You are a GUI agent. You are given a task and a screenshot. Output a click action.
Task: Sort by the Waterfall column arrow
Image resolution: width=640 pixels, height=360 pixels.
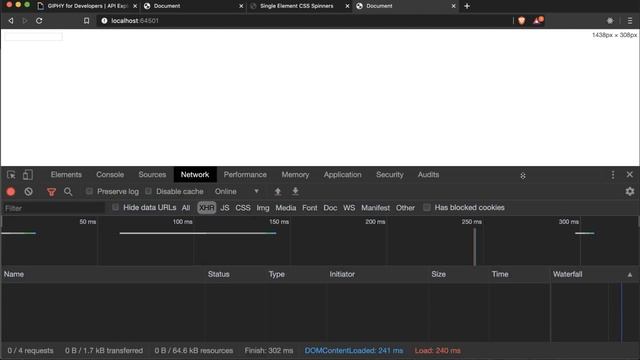(x=630, y=275)
